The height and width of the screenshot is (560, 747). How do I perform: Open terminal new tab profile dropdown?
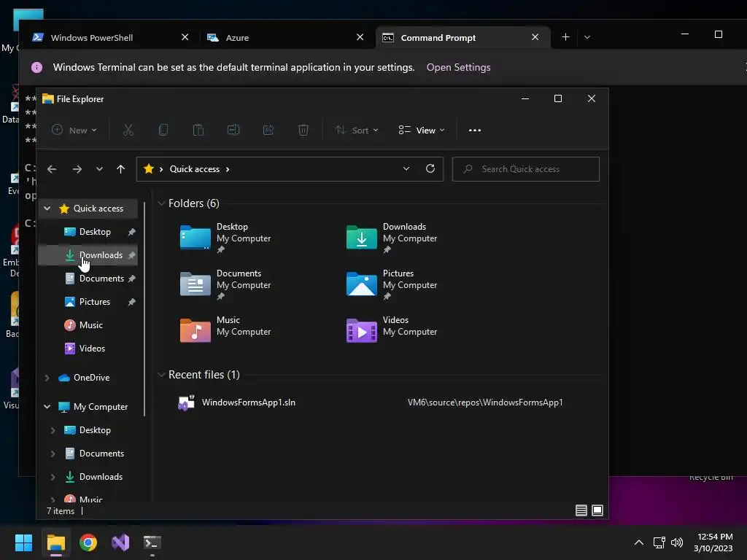[587, 37]
